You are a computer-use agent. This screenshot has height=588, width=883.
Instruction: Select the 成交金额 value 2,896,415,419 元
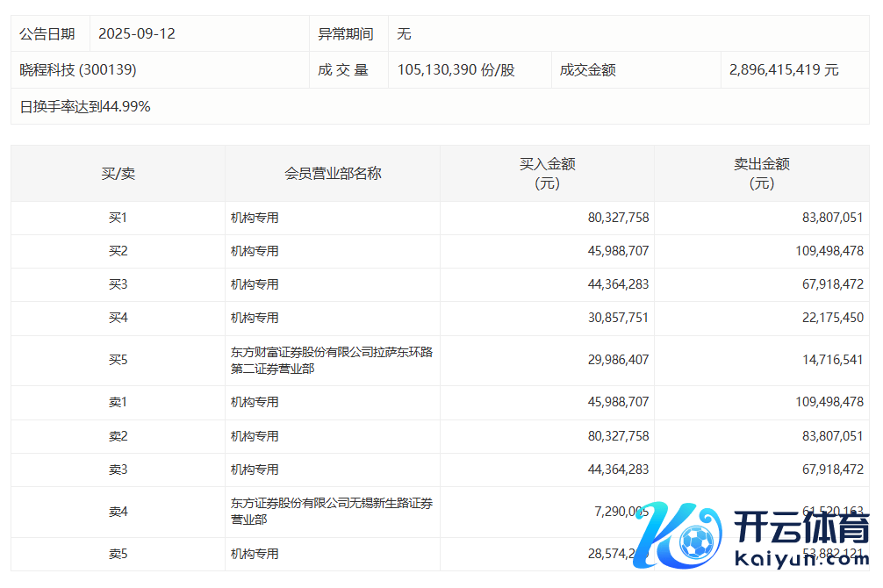pos(784,70)
